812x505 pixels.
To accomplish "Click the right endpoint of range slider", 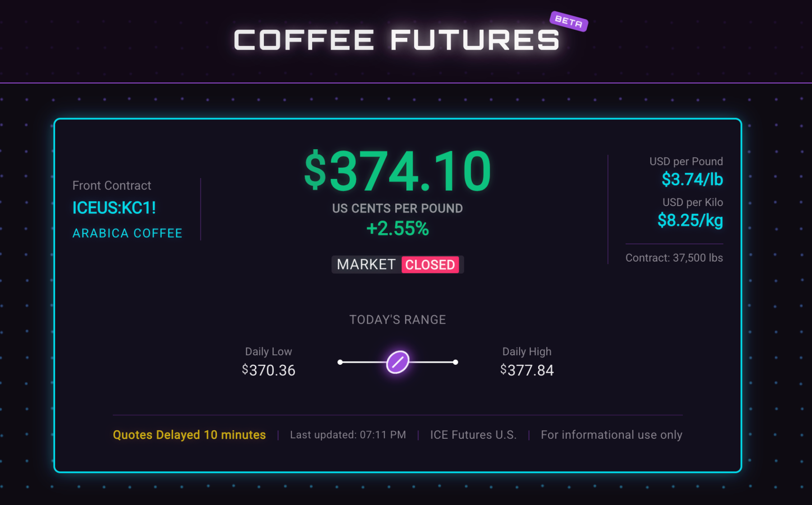I will coord(456,362).
